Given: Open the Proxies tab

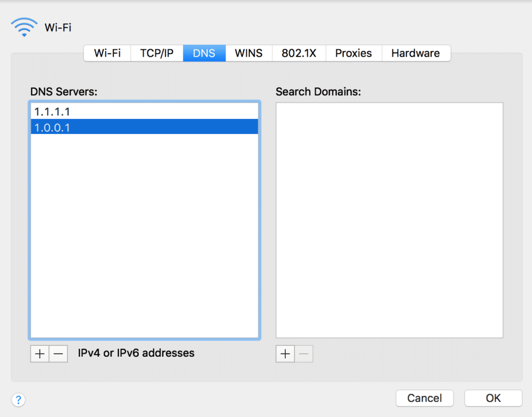Looking at the screenshot, I should point(353,53).
